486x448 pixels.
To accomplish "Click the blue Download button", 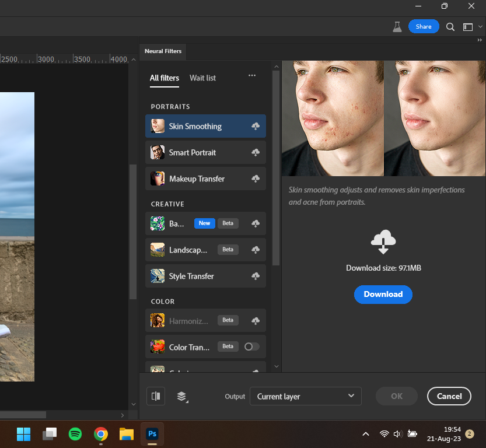I will (x=383, y=295).
